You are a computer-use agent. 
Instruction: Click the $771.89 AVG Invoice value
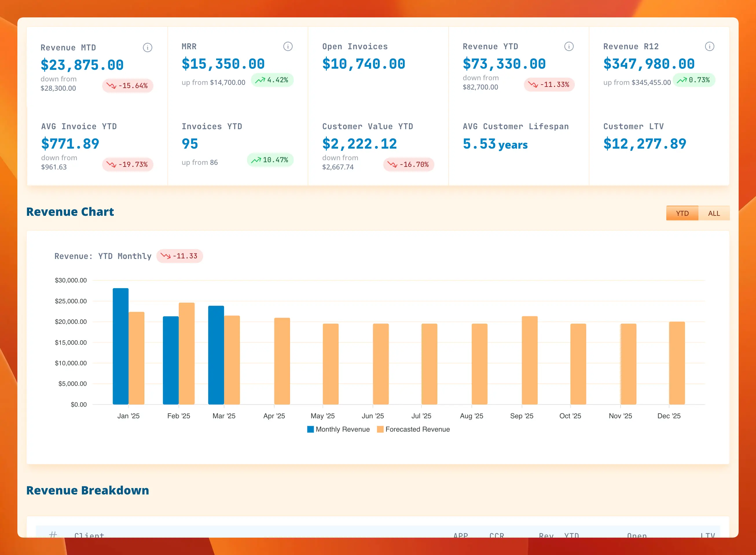click(x=70, y=144)
